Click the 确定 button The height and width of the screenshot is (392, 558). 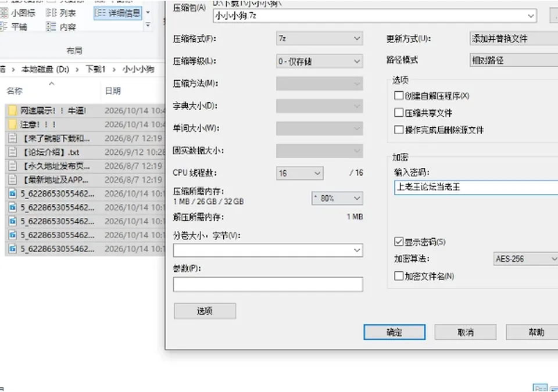(x=394, y=332)
